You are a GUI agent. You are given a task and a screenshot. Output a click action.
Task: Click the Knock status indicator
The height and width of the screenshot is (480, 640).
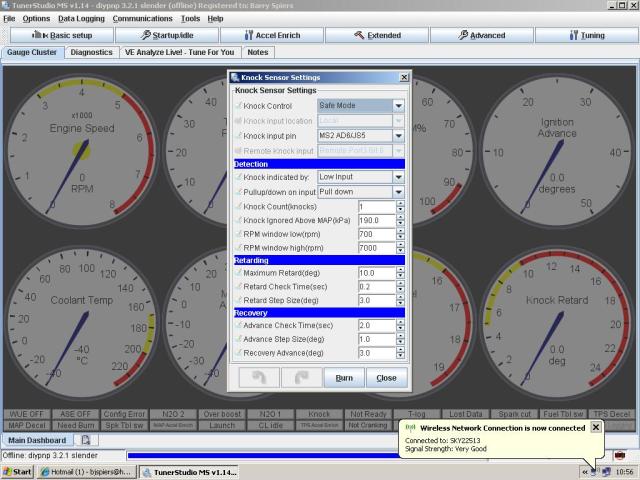click(x=319, y=414)
